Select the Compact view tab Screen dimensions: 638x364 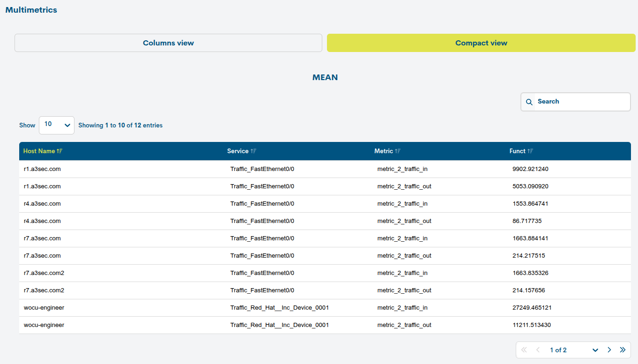[481, 43]
